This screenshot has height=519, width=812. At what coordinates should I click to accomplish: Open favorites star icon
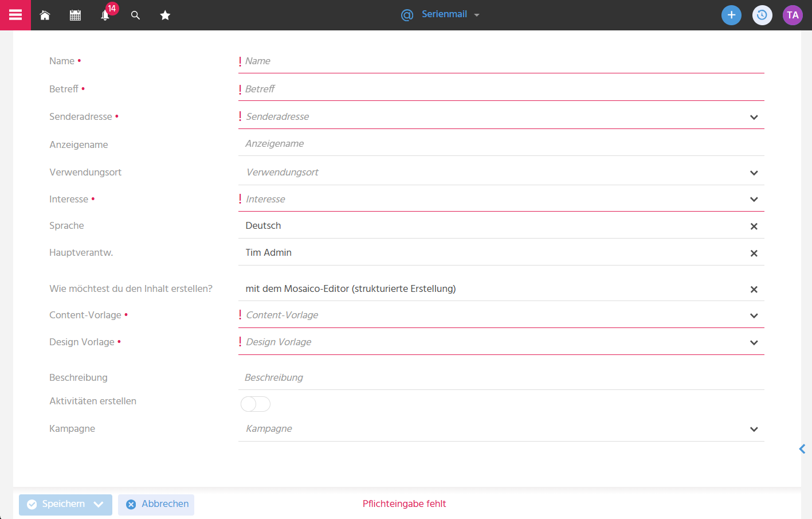point(165,15)
